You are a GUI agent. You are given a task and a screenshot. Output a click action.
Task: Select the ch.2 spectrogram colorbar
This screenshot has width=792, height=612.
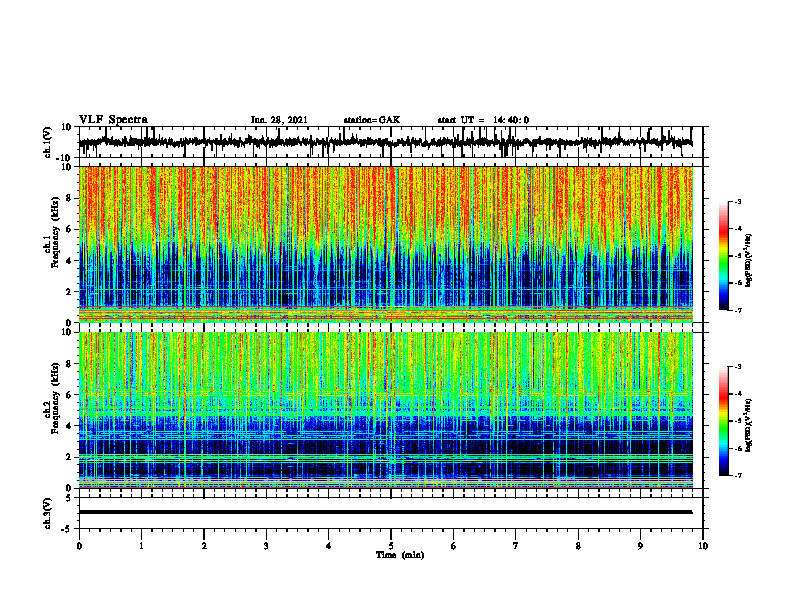coord(723,421)
